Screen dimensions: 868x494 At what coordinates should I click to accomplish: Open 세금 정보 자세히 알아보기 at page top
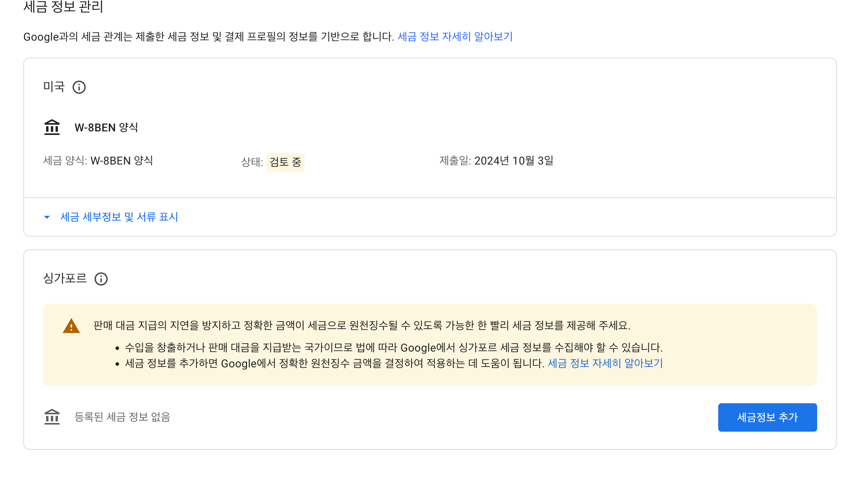pos(454,37)
